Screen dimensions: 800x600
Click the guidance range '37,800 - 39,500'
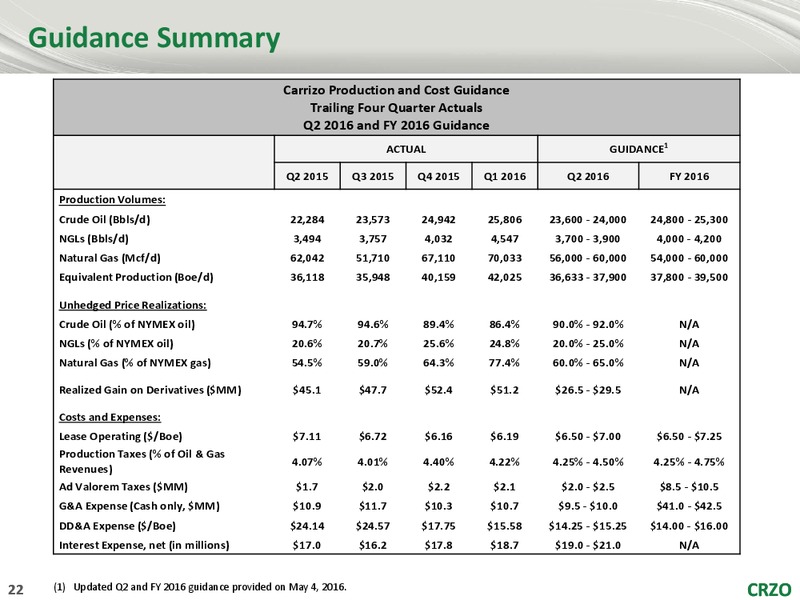(x=689, y=278)
